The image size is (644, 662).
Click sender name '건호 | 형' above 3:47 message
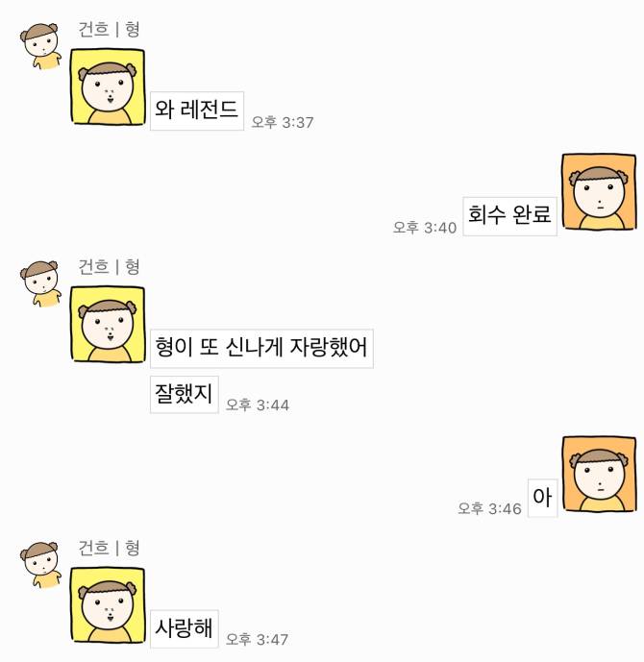(109, 548)
